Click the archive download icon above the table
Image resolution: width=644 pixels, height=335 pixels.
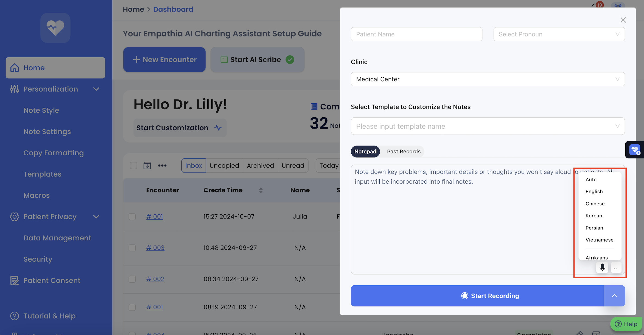click(x=147, y=165)
